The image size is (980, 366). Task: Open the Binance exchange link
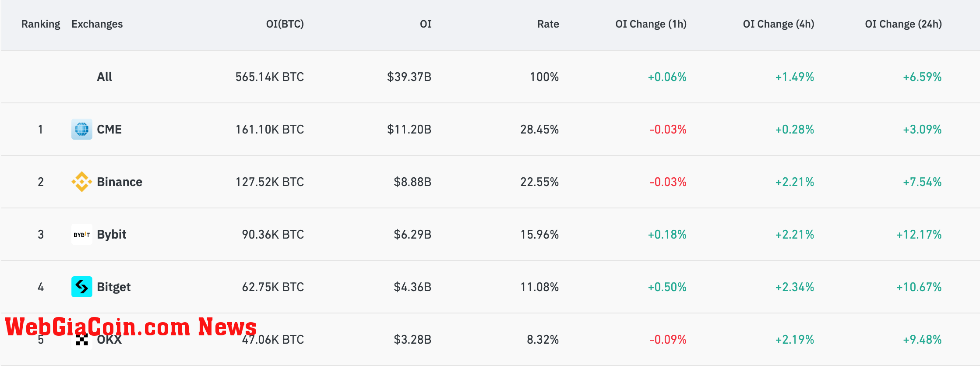(120, 182)
